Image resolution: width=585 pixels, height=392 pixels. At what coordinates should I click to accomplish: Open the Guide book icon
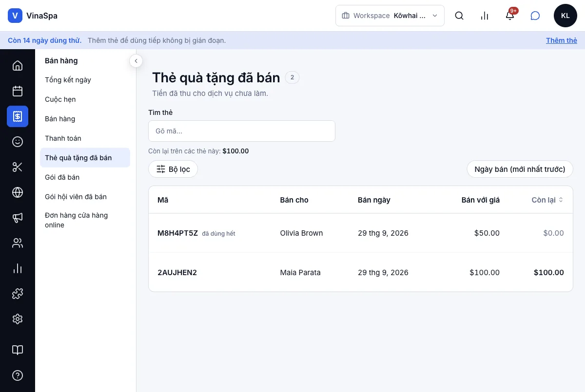[x=18, y=350]
